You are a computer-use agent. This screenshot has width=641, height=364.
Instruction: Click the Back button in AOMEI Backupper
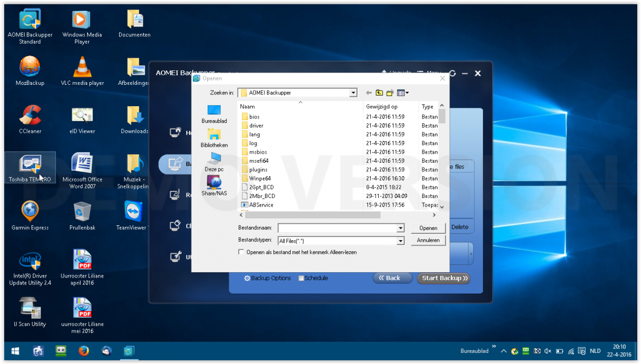pyautogui.click(x=393, y=278)
